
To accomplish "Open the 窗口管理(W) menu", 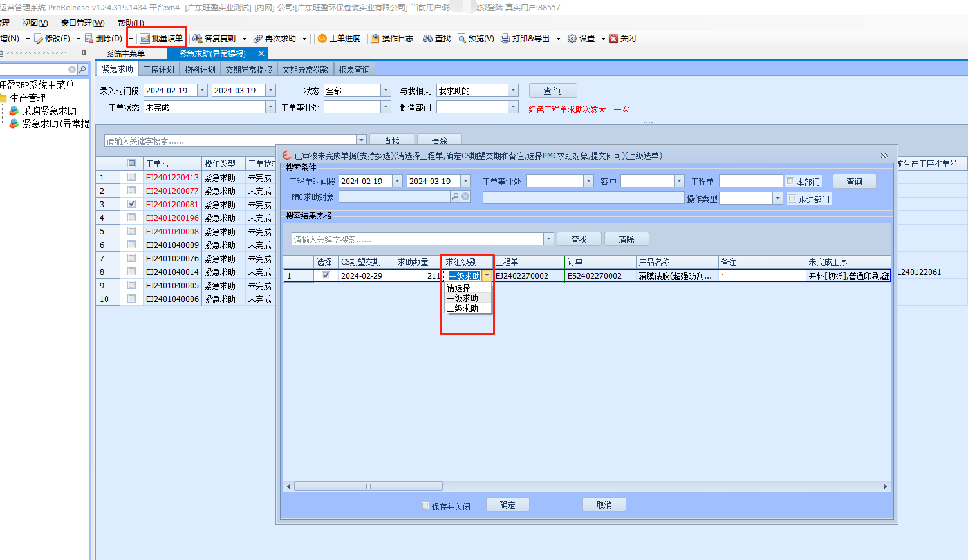I will point(83,23).
